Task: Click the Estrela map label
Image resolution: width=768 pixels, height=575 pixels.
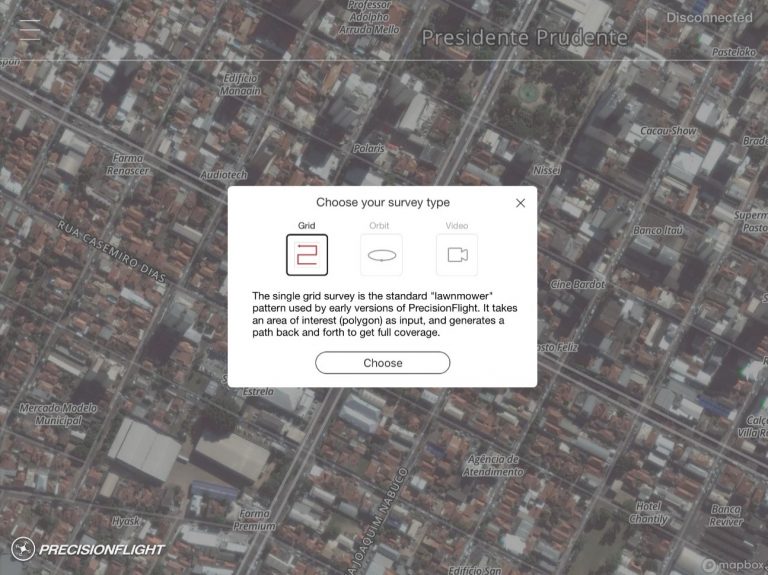Action: (258, 391)
